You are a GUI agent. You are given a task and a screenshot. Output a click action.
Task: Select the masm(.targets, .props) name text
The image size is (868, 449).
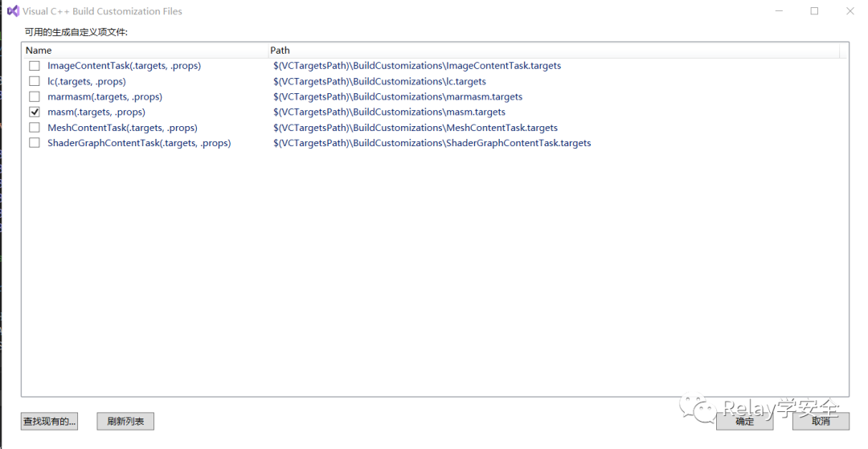(96, 112)
